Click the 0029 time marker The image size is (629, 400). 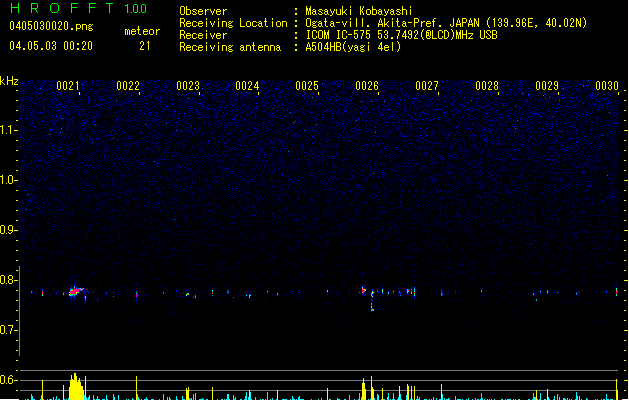[547, 86]
